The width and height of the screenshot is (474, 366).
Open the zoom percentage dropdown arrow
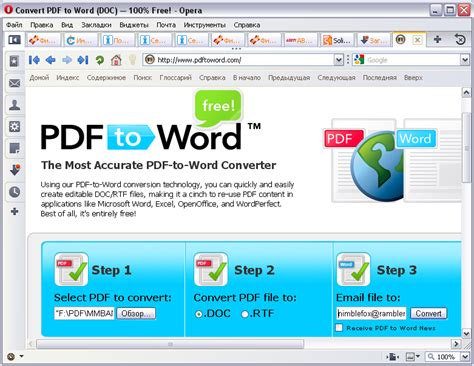[465, 357]
